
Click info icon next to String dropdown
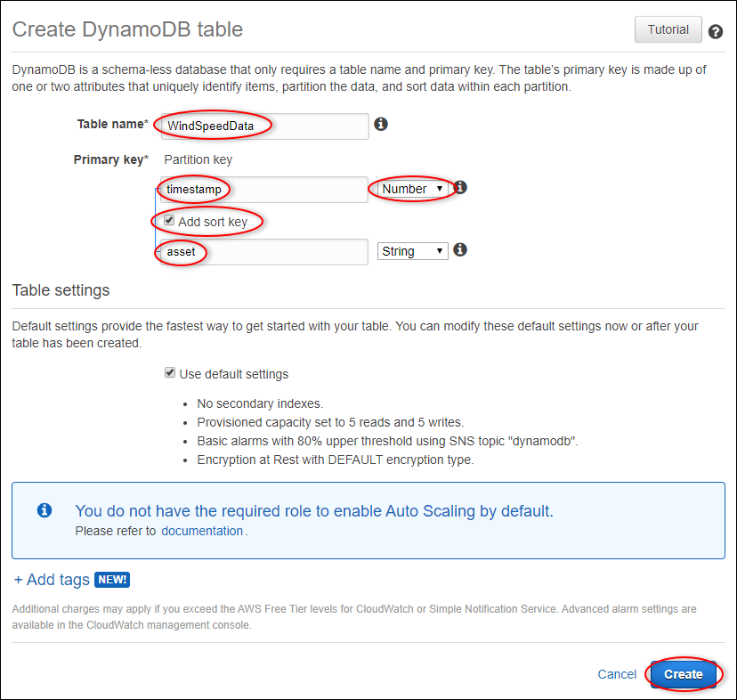click(460, 250)
